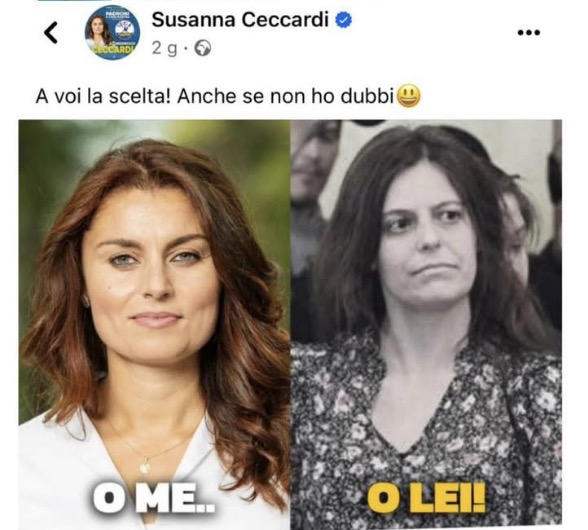The height and width of the screenshot is (530, 588).
Task: Click the gold pendant necklace in left photo
Action: [x=145, y=467]
